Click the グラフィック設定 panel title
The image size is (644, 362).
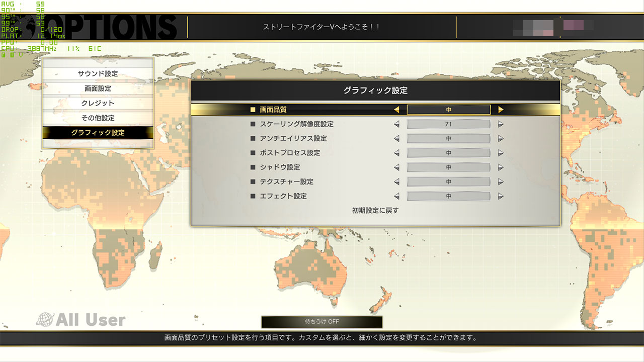(375, 90)
